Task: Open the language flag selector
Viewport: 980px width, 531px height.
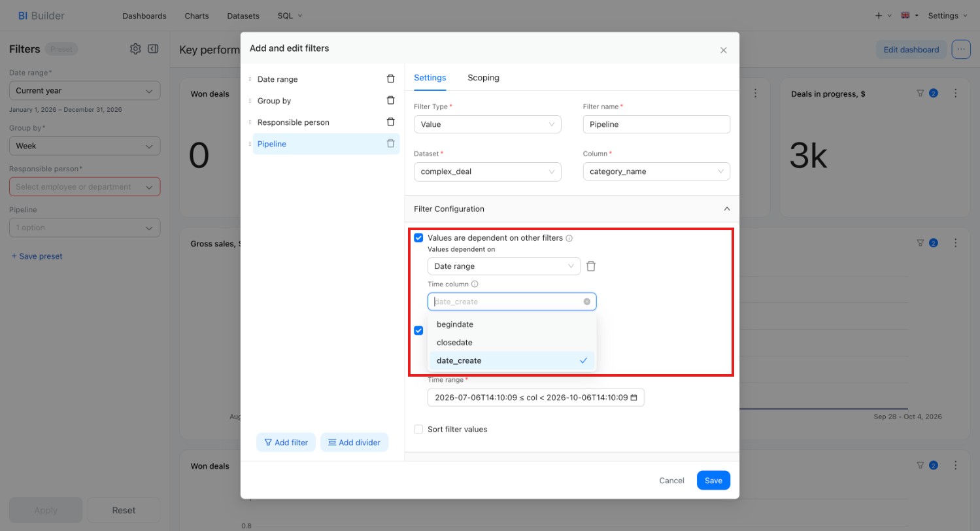Action: [909, 16]
